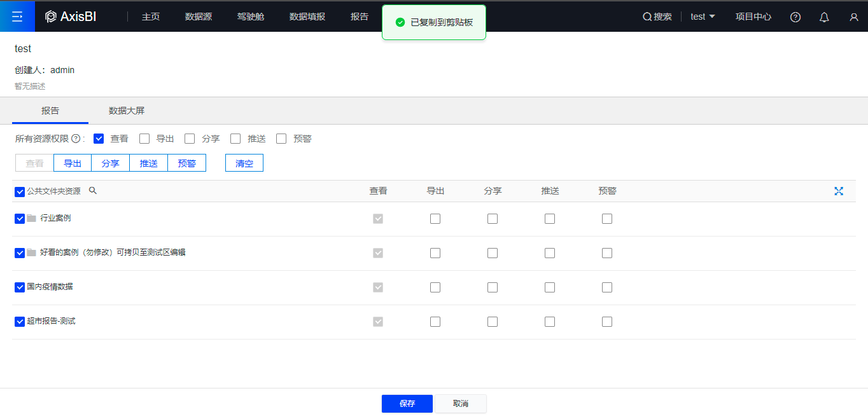This screenshot has width=868, height=419.
Task: Open 报告 top menu item
Action: click(360, 17)
